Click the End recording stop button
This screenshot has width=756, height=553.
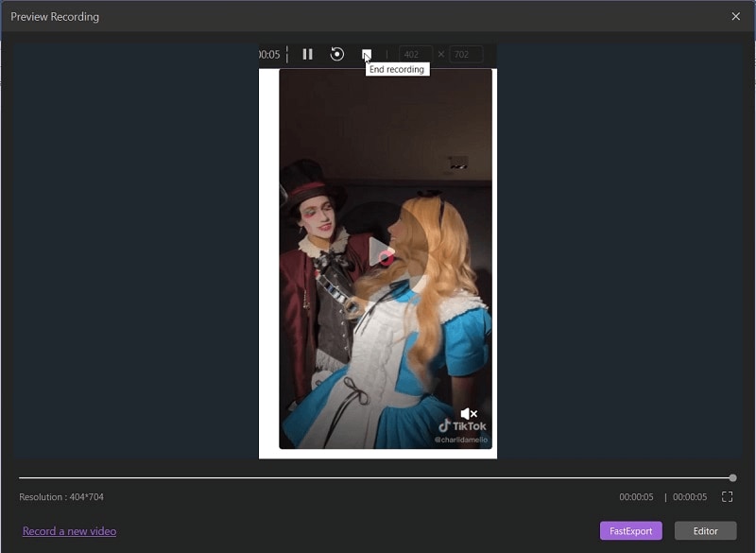tap(367, 54)
